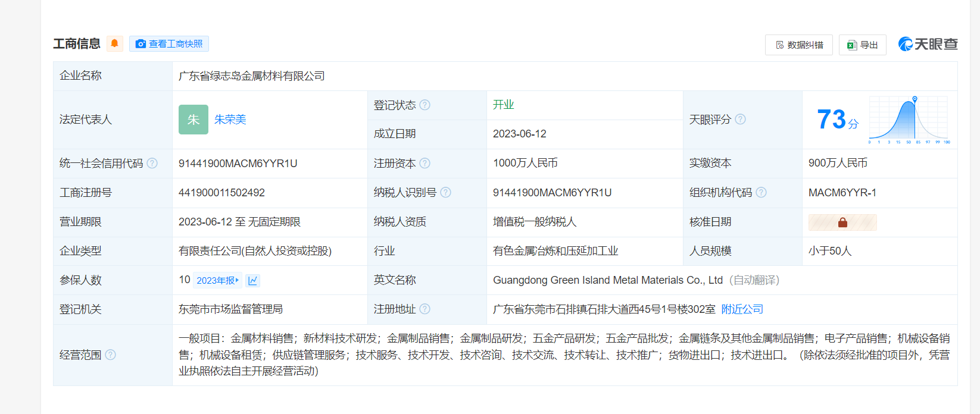Select company name 广东省绿志岛金属材料有限公司
Screen dimensions: 980x414
252,76
